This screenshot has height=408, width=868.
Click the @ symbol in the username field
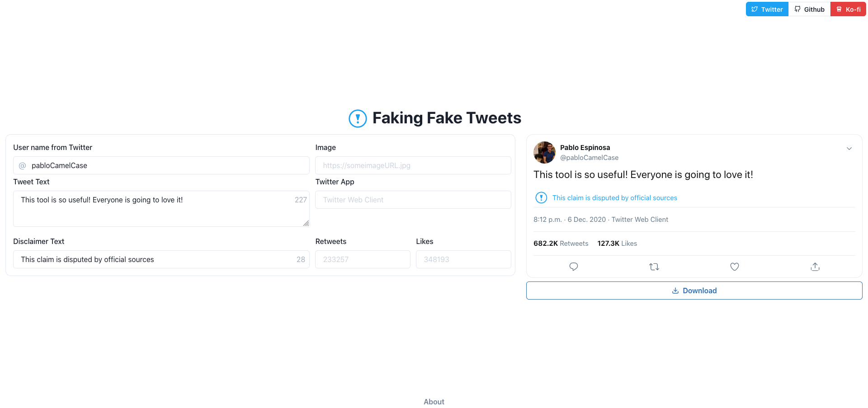point(22,165)
